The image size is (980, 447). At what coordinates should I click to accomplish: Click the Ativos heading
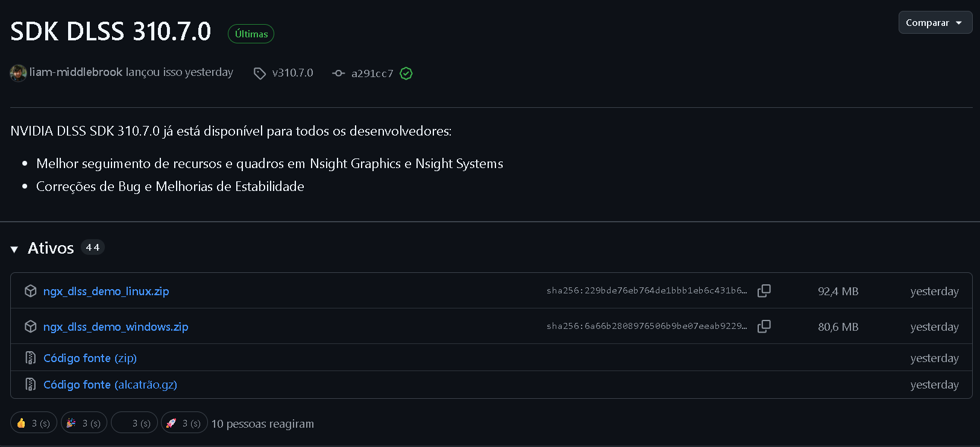(x=51, y=248)
